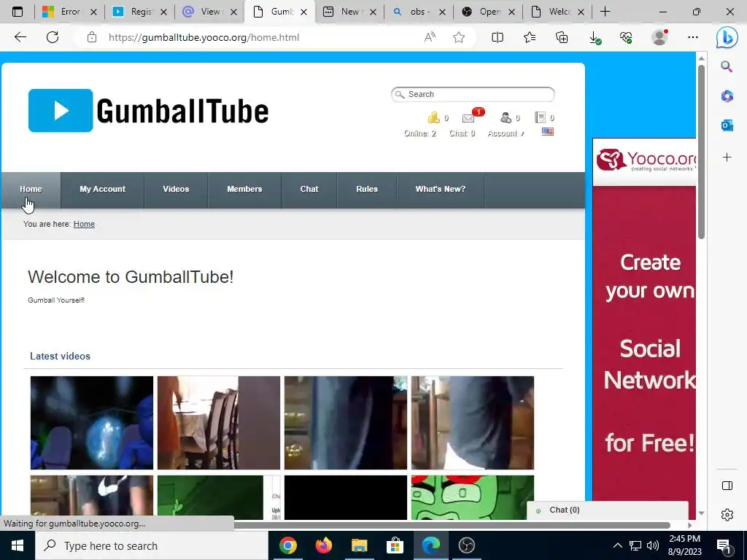Click in the site Search field

(x=473, y=94)
